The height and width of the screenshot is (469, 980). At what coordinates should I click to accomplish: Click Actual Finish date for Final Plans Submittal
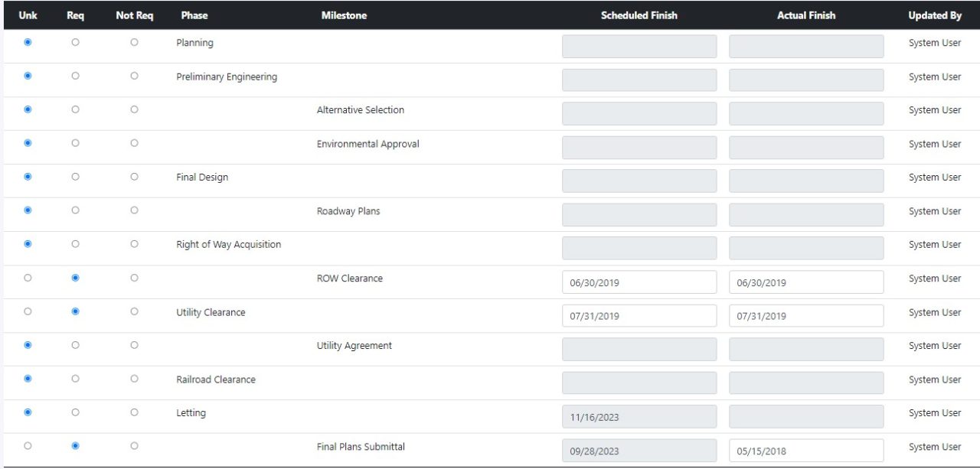[805, 451]
